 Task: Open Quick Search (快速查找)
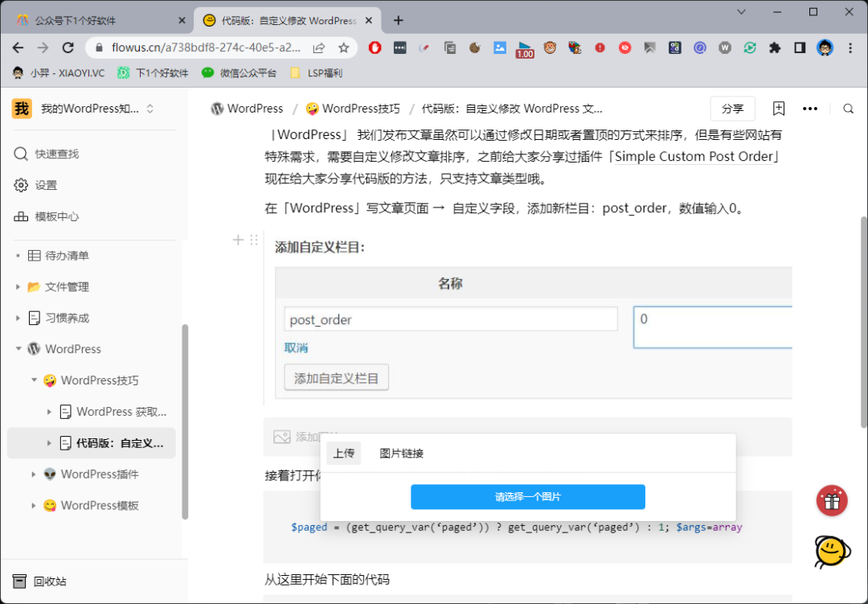point(56,154)
